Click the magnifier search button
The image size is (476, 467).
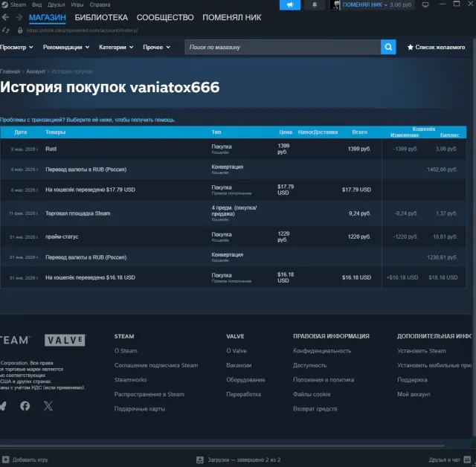pyautogui.click(x=388, y=47)
